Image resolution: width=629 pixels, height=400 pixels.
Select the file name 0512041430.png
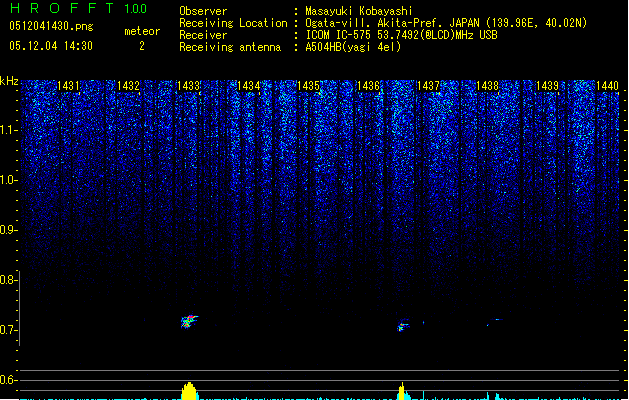click(x=51, y=27)
